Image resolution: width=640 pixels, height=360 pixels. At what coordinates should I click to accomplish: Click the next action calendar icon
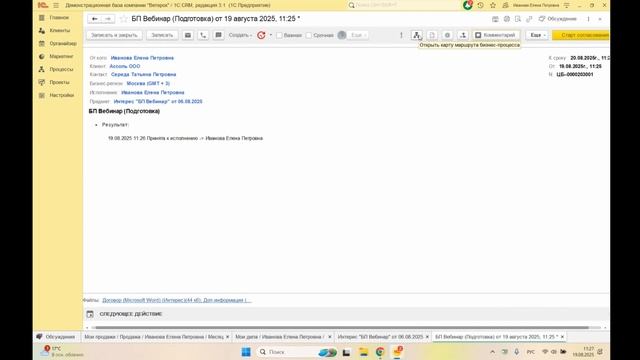click(x=90, y=314)
